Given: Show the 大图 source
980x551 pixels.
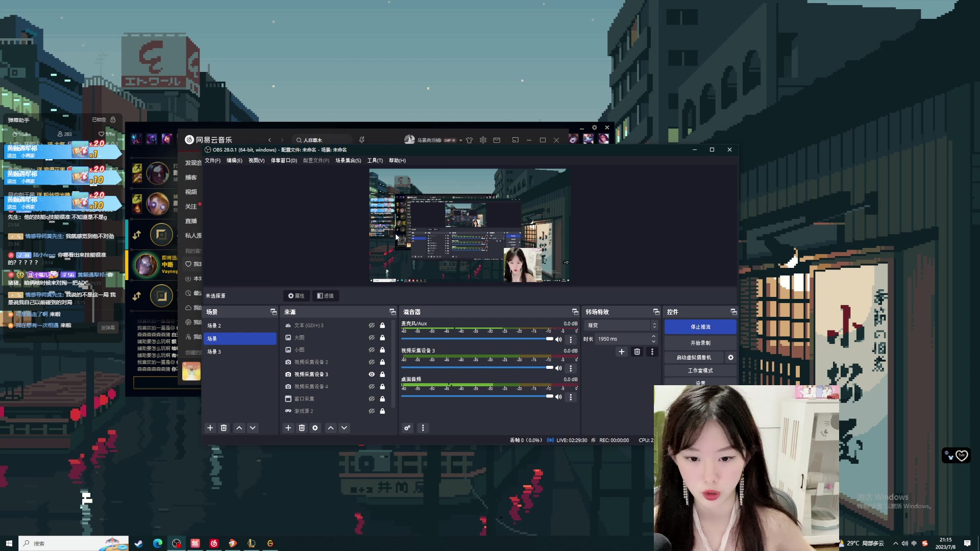Looking at the screenshot, I should 372,338.
